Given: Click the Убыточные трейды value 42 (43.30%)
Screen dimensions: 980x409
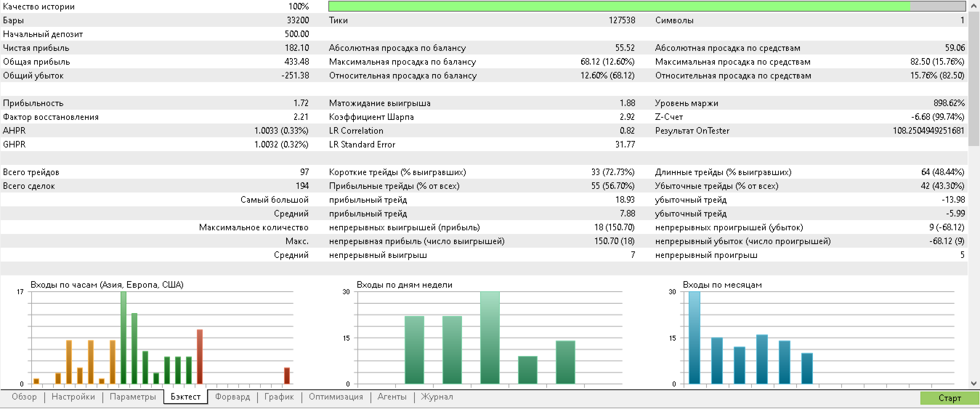Looking at the screenshot, I should point(942,186).
